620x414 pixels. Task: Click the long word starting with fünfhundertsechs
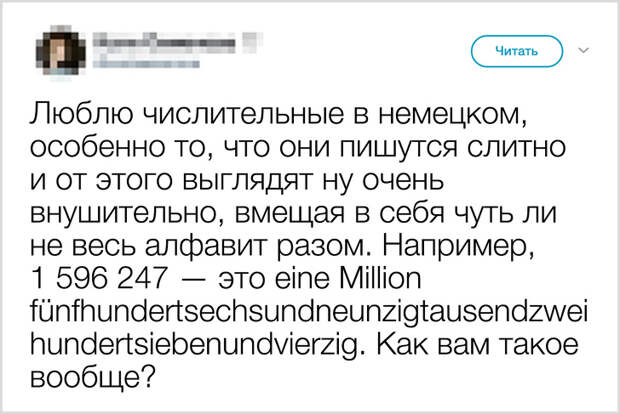click(x=309, y=312)
